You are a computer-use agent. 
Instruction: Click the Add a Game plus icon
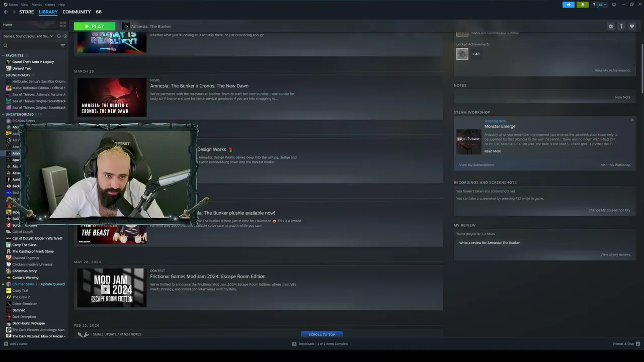tap(6, 344)
